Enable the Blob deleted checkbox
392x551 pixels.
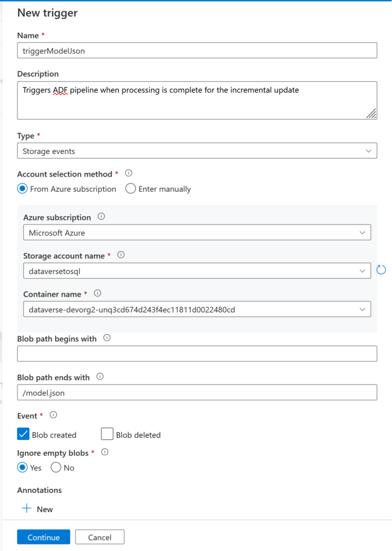(x=107, y=434)
